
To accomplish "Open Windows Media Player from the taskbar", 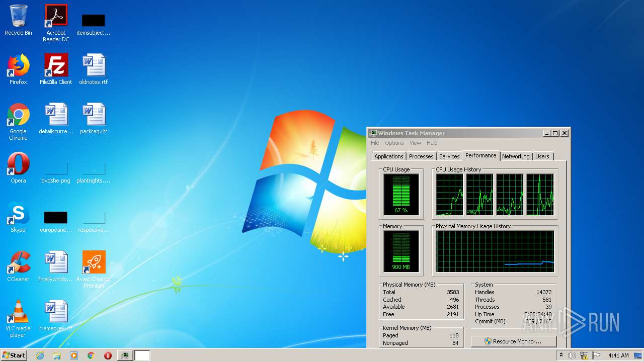I will click(74, 355).
